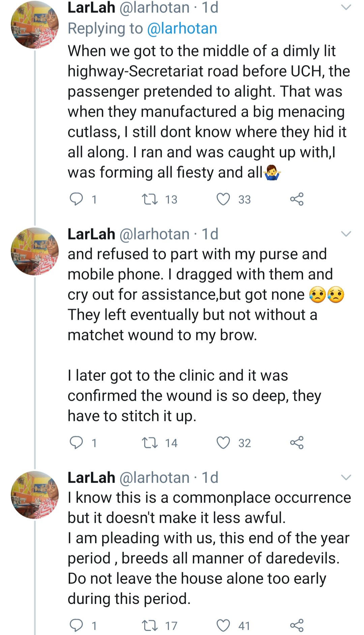
Task: Like the tweet with 41 likes
Action: [223, 626]
